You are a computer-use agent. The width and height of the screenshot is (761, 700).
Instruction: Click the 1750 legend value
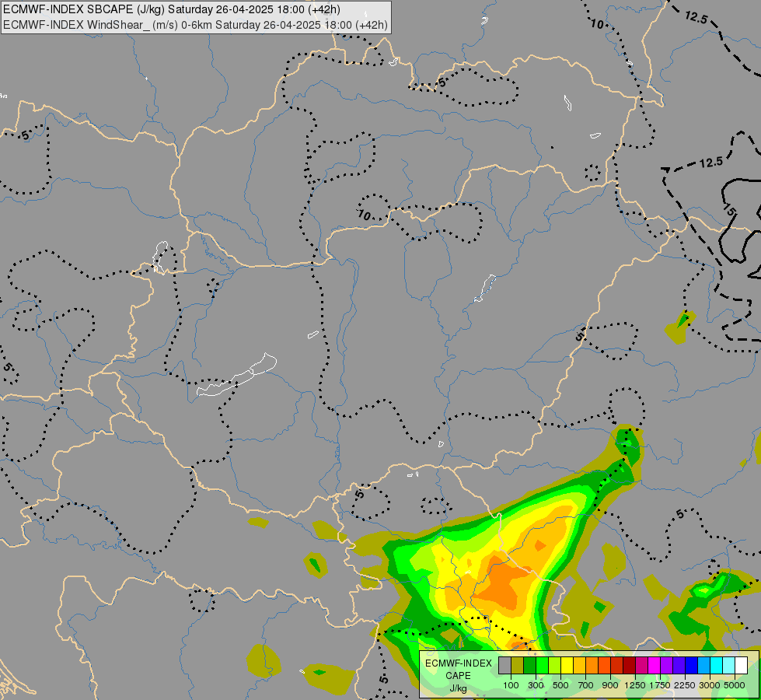660,685
